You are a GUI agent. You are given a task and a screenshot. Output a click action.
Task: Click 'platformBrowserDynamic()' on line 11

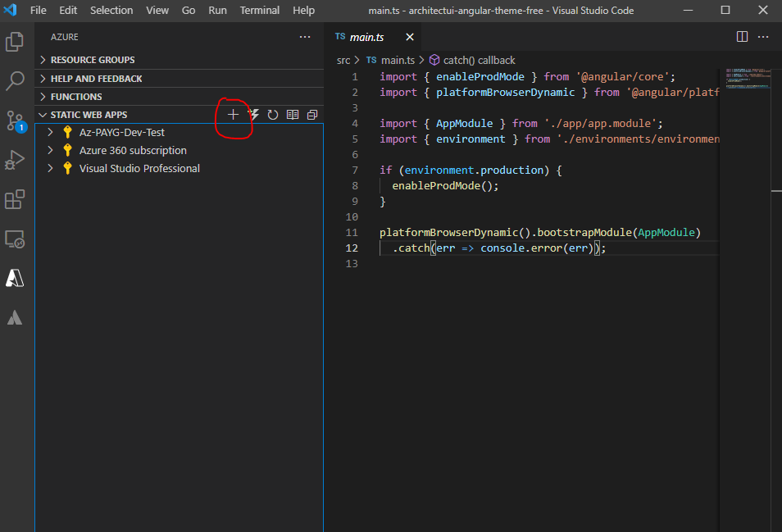point(455,232)
